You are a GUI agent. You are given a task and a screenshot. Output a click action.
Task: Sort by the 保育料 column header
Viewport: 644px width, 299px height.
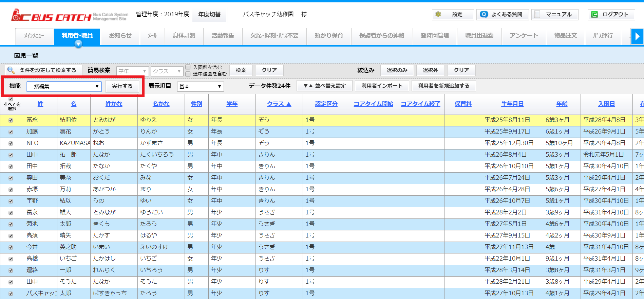(463, 104)
